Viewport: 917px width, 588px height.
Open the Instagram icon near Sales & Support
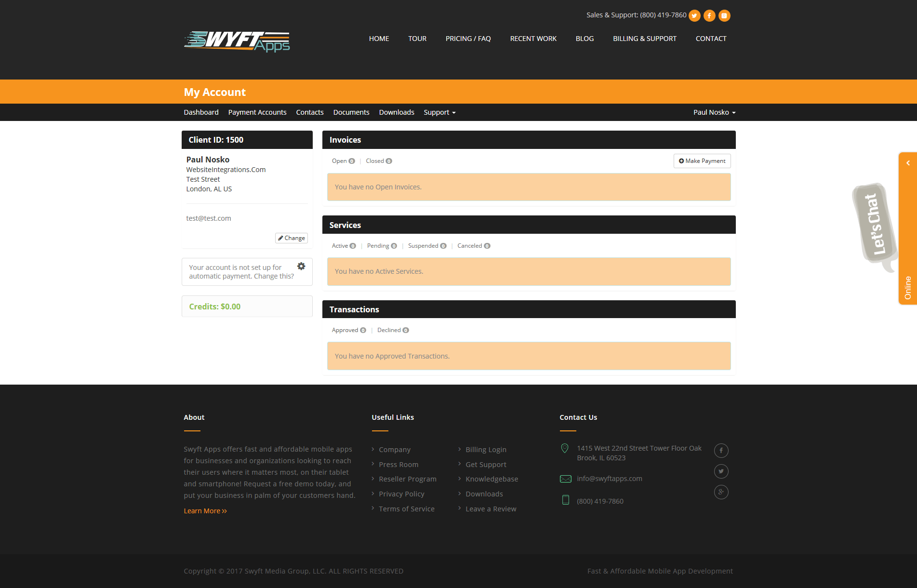coord(724,15)
